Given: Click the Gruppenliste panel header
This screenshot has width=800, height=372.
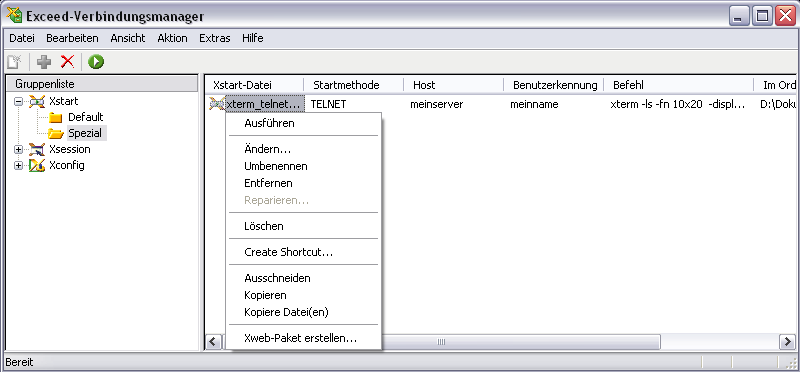Looking at the screenshot, I should click(102, 84).
